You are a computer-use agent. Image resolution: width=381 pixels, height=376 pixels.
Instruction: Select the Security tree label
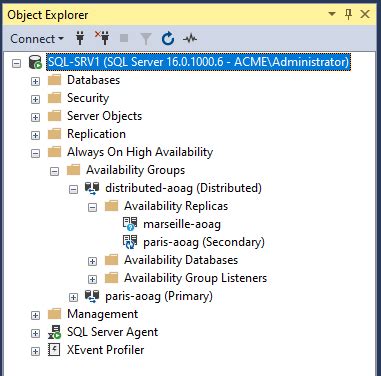pyautogui.click(x=88, y=98)
